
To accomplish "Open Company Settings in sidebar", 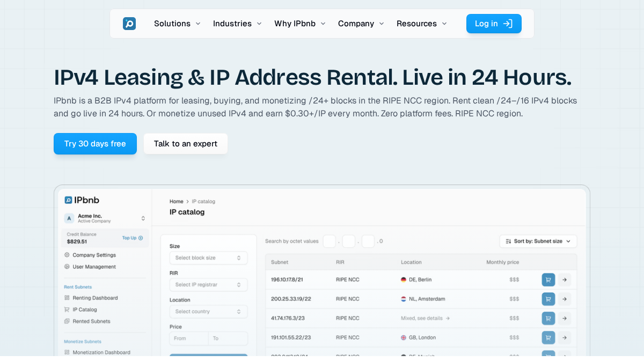I will pyautogui.click(x=90, y=255).
